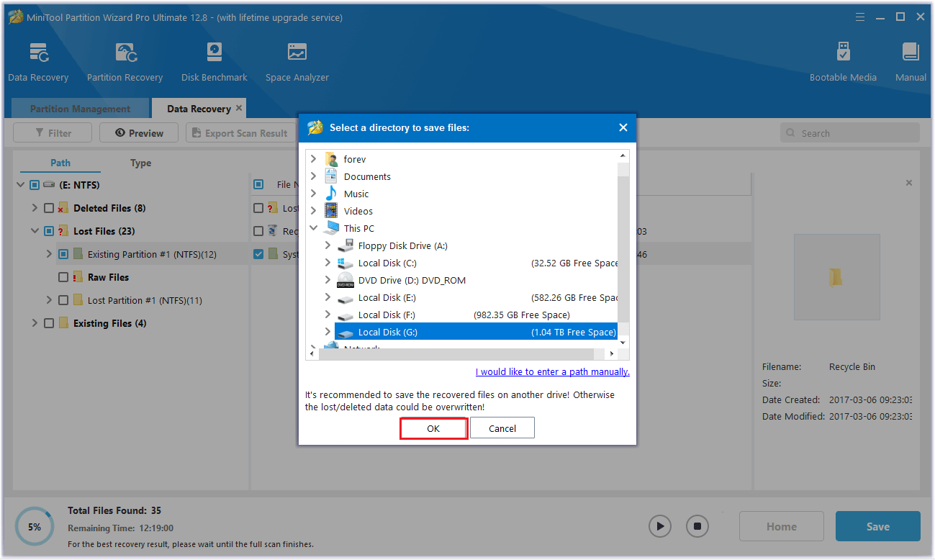Toggle Existing Partition #1 (NTFS)(12) checkbox
Screen dimensions: 935x560
coord(63,254)
